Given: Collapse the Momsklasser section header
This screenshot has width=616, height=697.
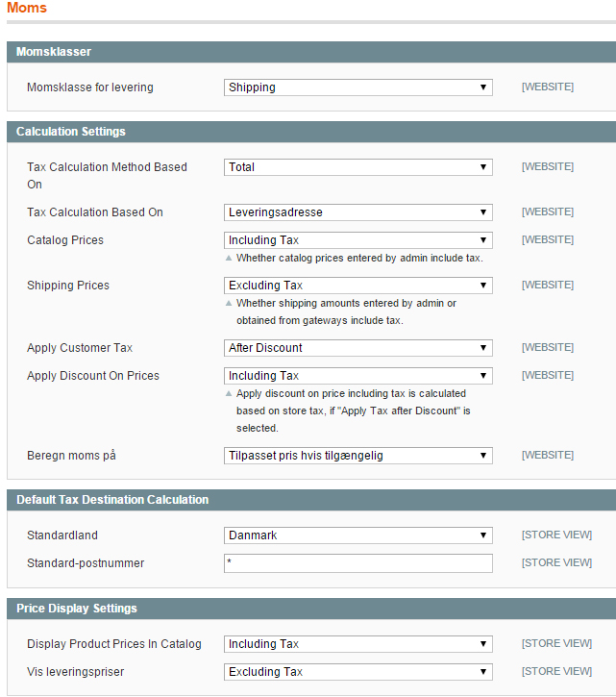Looking at the screenshot, I should click(311, 52).
